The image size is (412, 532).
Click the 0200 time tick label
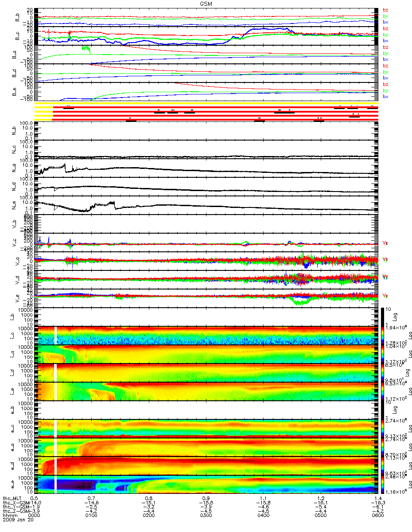149,516
